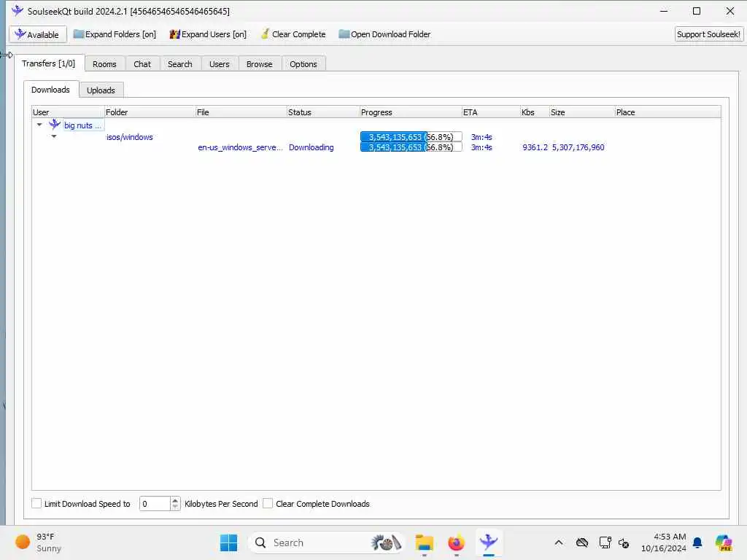747x560 pixels.
Task: Click the cloud sync tray icon
Action: click(581, 542)
